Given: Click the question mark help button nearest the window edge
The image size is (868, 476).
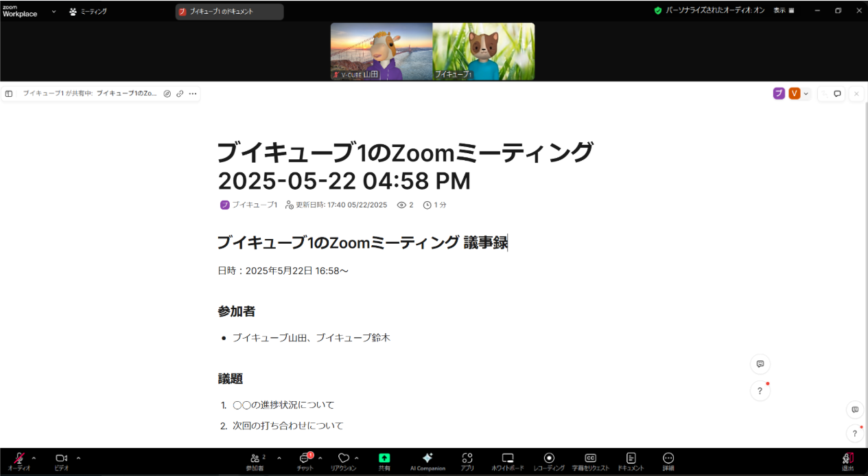Looking at the screenshot, I should pyautogui.click(x=855, y=433).
